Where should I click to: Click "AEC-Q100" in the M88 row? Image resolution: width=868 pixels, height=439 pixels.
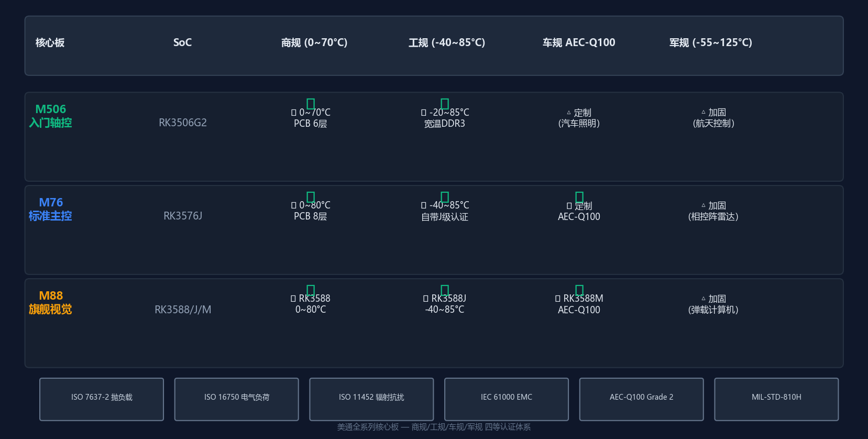(579, 310)
